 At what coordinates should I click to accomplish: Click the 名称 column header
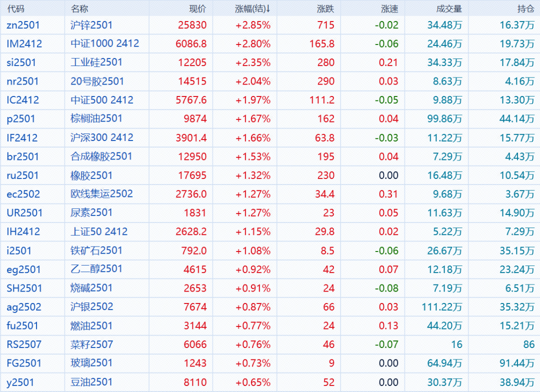tap(79, 8)
